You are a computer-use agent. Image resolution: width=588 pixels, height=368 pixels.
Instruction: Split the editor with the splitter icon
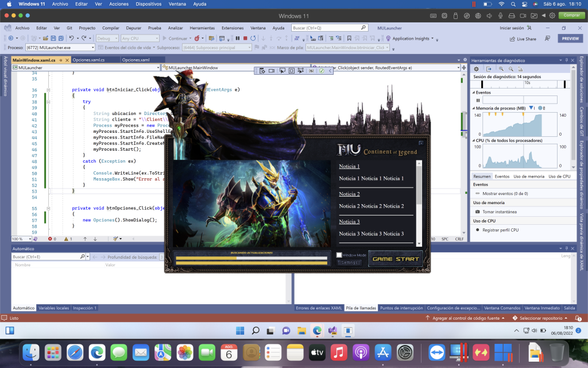[464, 68]
